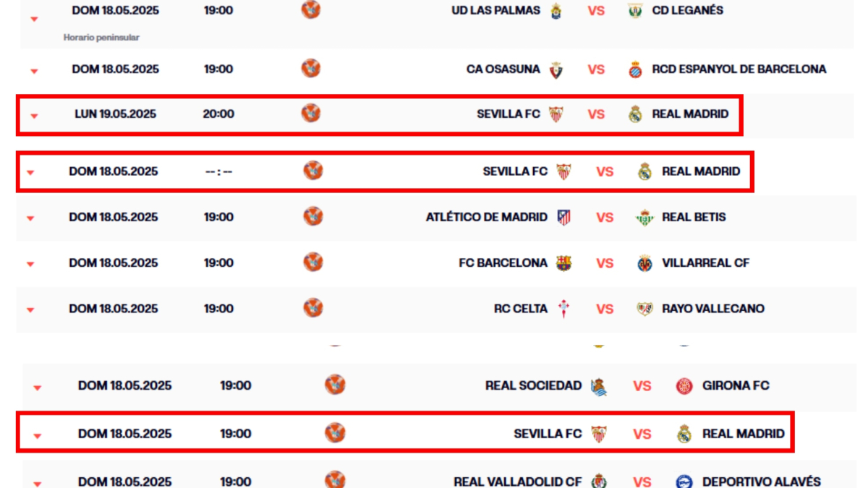Click the Deportivo Alavés crest
Screen dimensions: 868x488
[x=684, y=481]
